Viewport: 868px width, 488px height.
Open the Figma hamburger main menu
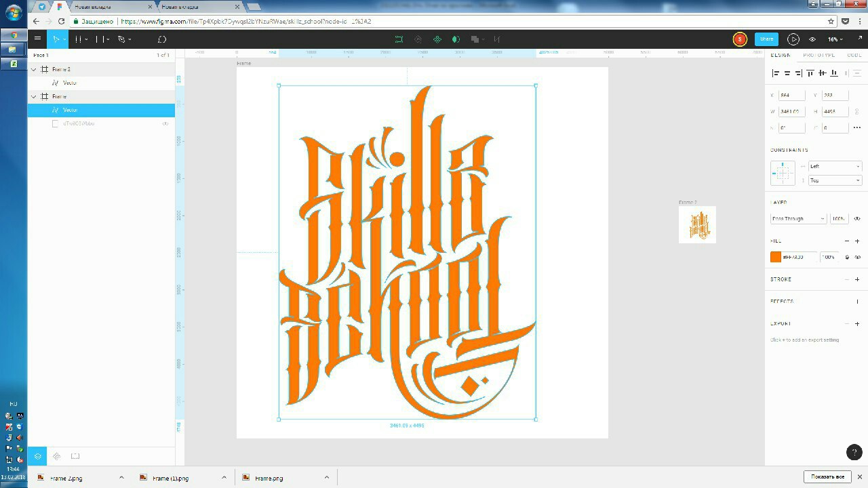point(37,39)
